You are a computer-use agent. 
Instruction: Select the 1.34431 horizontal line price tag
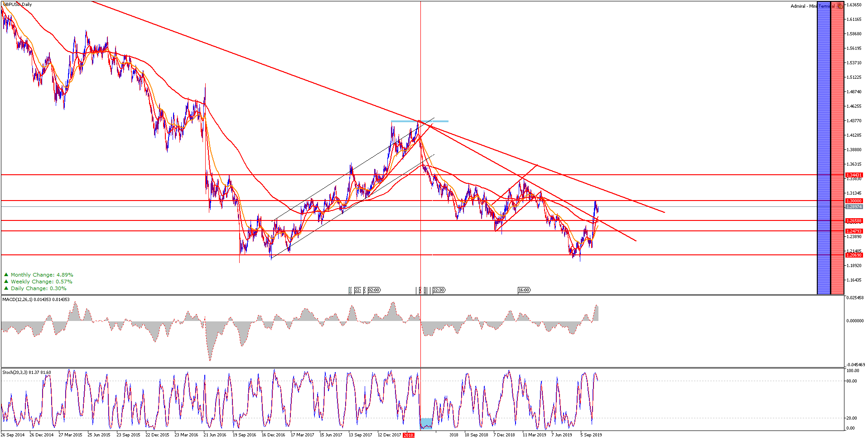point(854,175)
